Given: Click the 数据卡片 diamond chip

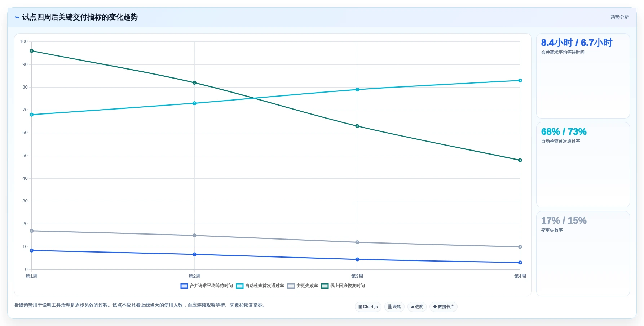Looking at the screenshot, I should pos(444,307).
